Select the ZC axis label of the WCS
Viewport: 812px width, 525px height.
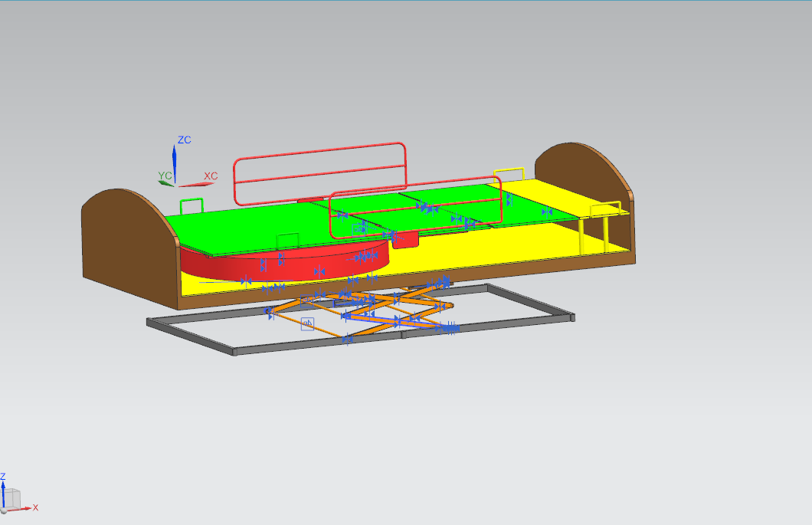coord(185,140)
